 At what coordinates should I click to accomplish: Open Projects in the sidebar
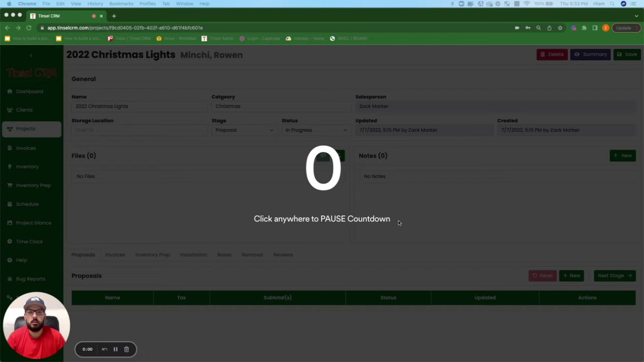pyautogui.click(x=31, y=129)
